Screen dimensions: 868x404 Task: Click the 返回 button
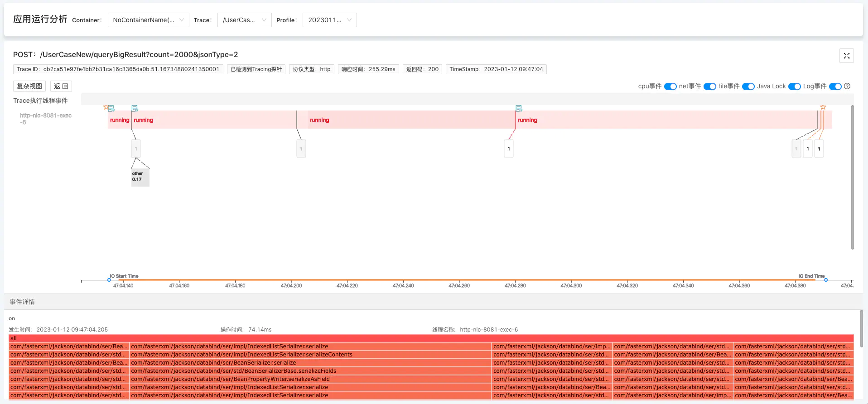(61, 86)
